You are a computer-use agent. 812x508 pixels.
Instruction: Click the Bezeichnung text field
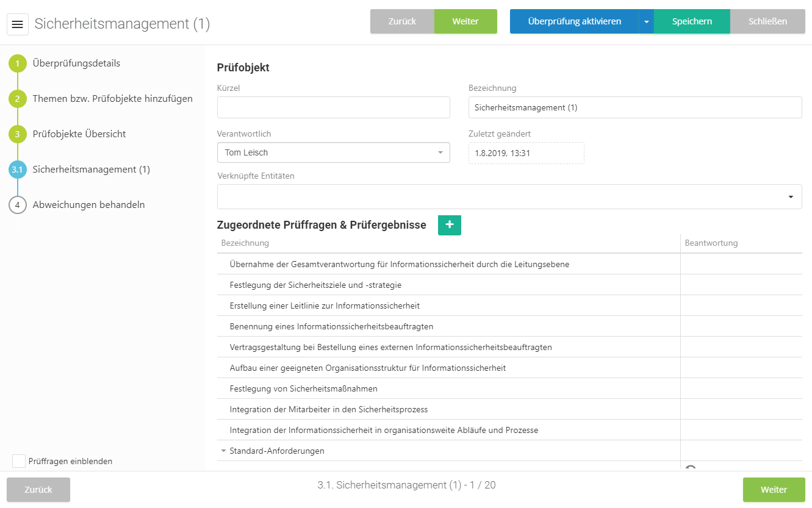[634, 107]
